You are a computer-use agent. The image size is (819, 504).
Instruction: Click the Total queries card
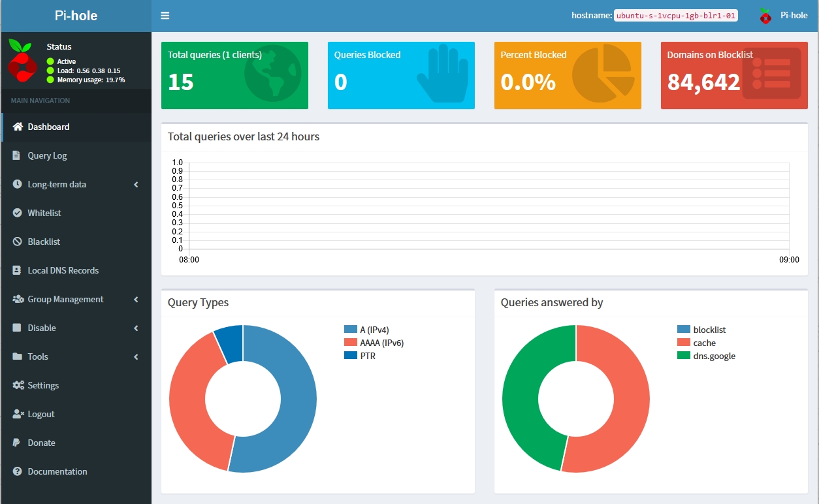234,75
